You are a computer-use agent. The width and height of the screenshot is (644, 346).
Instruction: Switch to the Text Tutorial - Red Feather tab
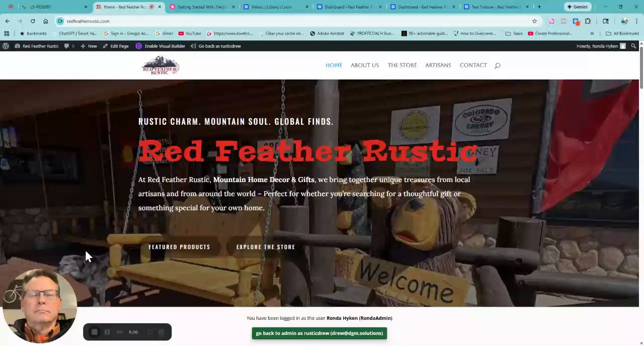tap(496, 7)
